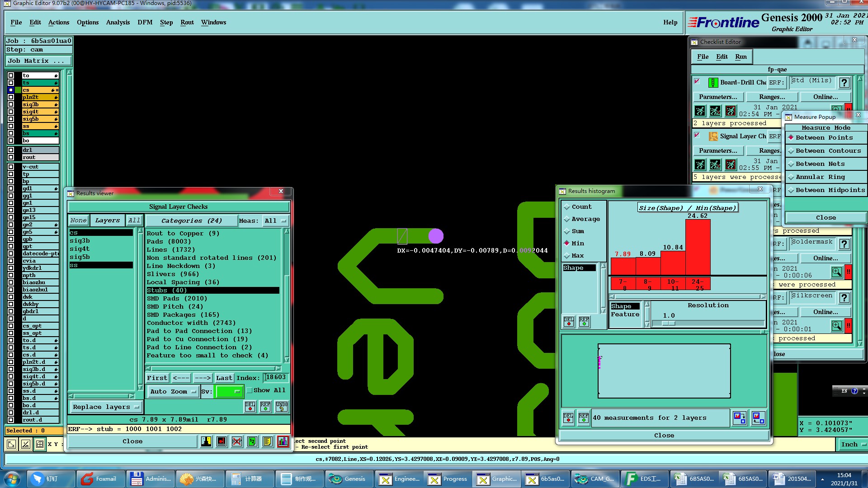Click the histogram icon in Results viewer
The height and width of the screenshot is (488, 868).
click(283, 441)
